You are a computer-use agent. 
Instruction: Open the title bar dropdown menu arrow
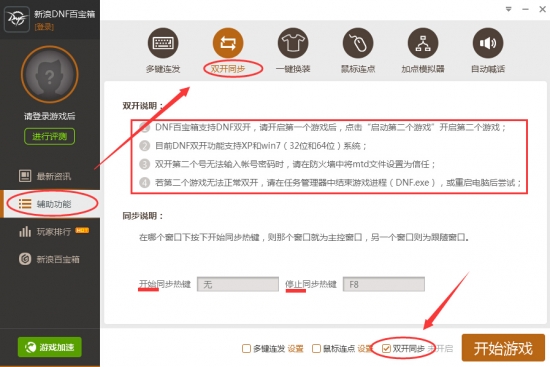coord(509,9)
